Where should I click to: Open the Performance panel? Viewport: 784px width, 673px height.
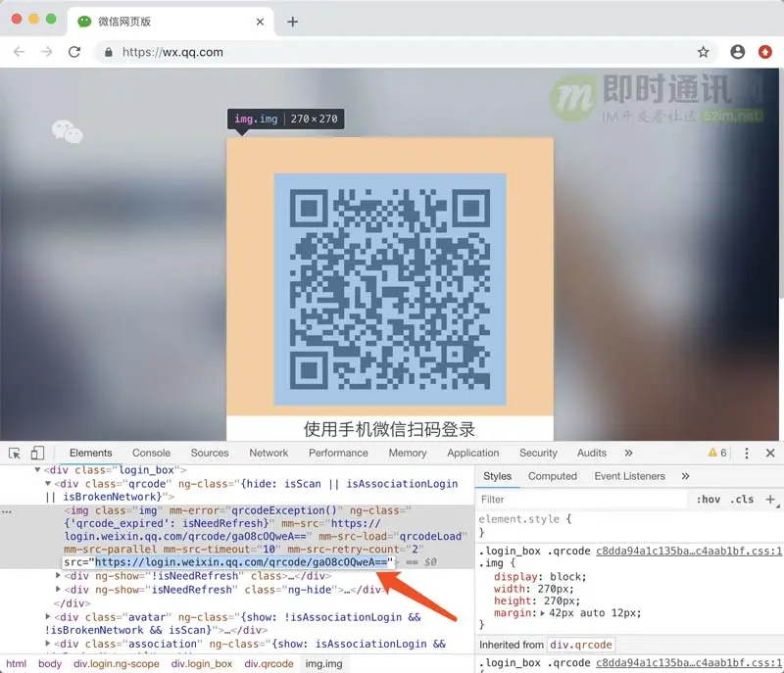pos(338,453)
